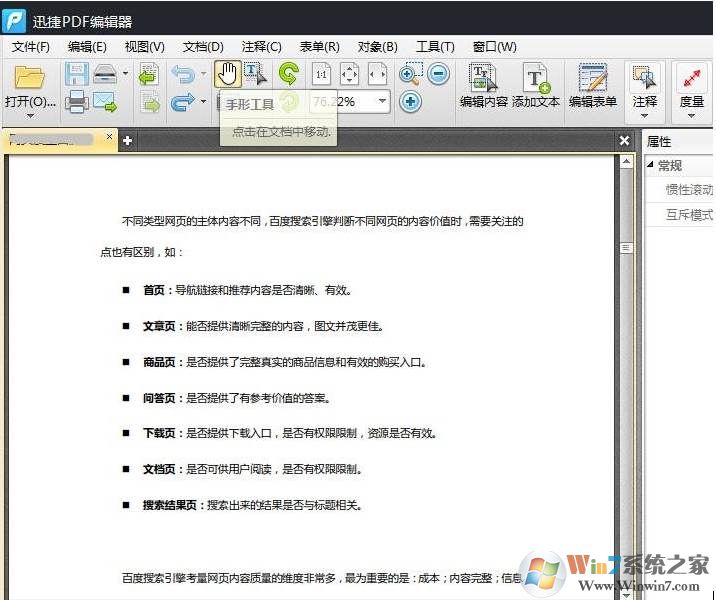Click the Redo arrow icon
Viewport: 716px width, 600px height.
[x=183, y=101]
